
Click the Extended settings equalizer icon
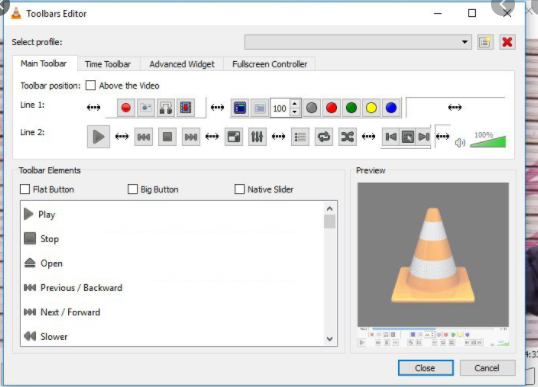click(257, 137)
